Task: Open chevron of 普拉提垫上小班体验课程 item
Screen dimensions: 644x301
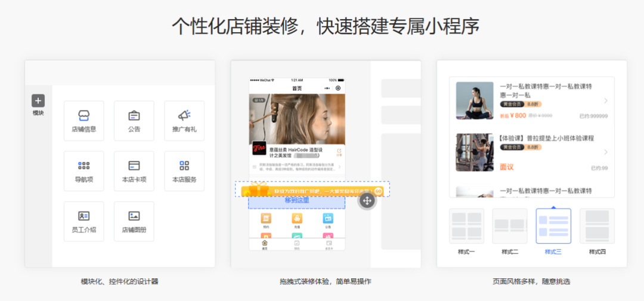Action: (606, 152)
